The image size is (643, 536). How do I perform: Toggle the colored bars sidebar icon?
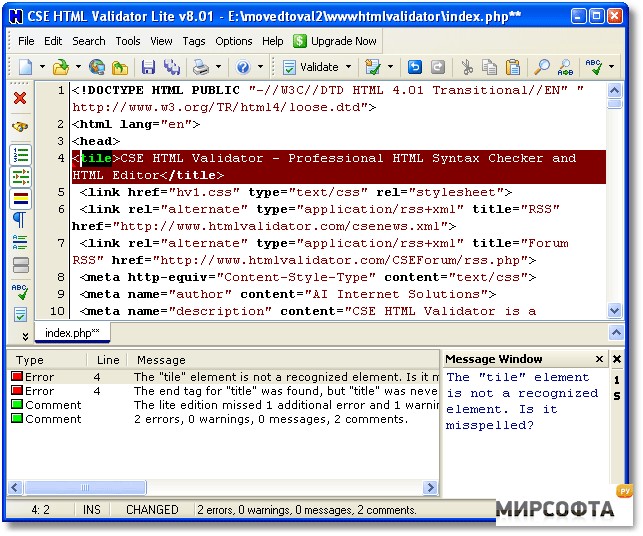pos(21,199)
